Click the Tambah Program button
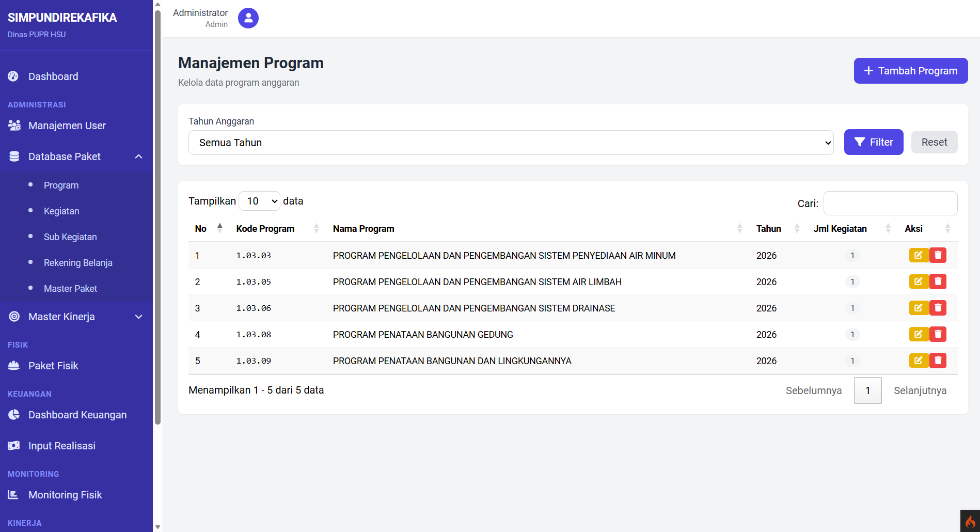Image resolution: width=980 pixels, height=532 pixels. point(911,71)
